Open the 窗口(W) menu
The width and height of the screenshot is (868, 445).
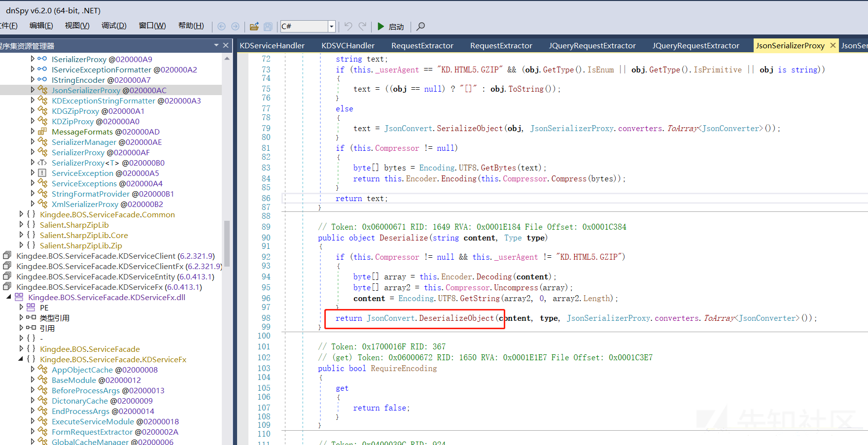pyautogui.click(x=152, y=26)
